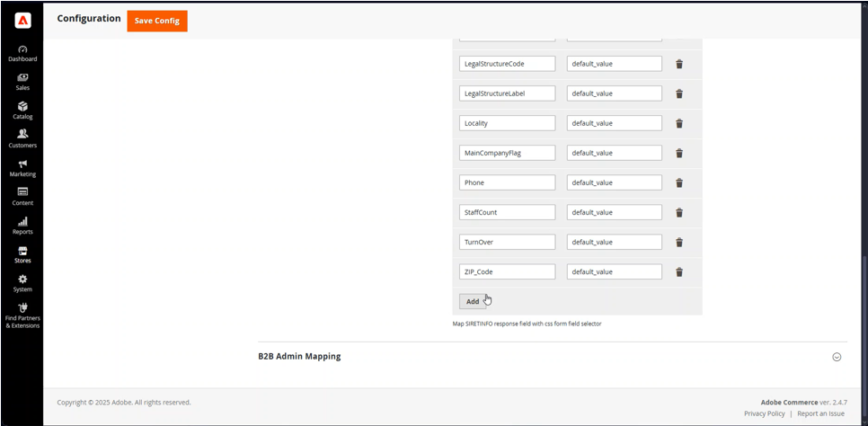Open the Dashboard menu in sidebar
Viewport: 868px width, 426px height.
click(22, 53)
